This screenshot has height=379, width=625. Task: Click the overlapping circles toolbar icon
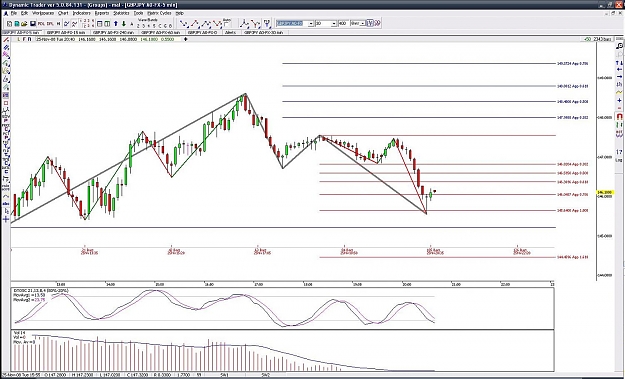click(378, 24)
